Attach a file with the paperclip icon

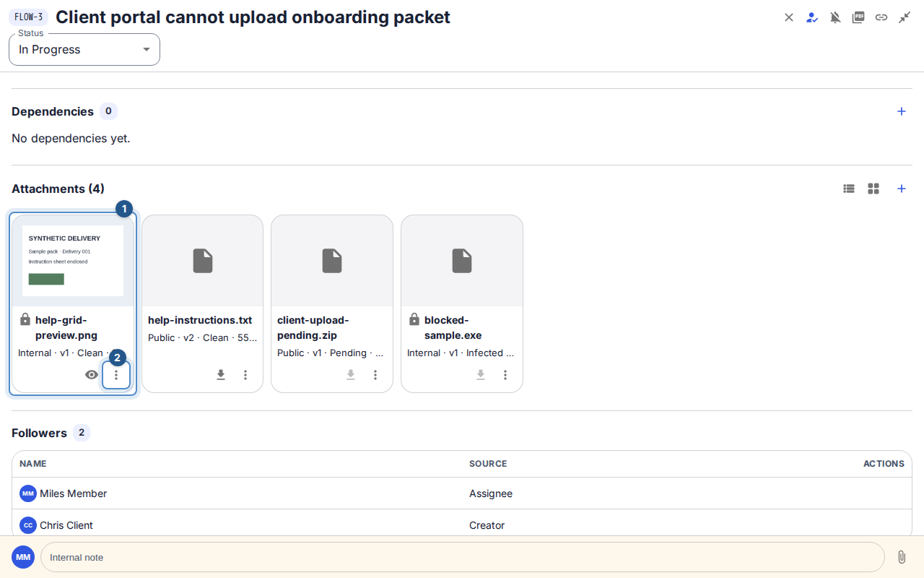[x=902, y=557]
